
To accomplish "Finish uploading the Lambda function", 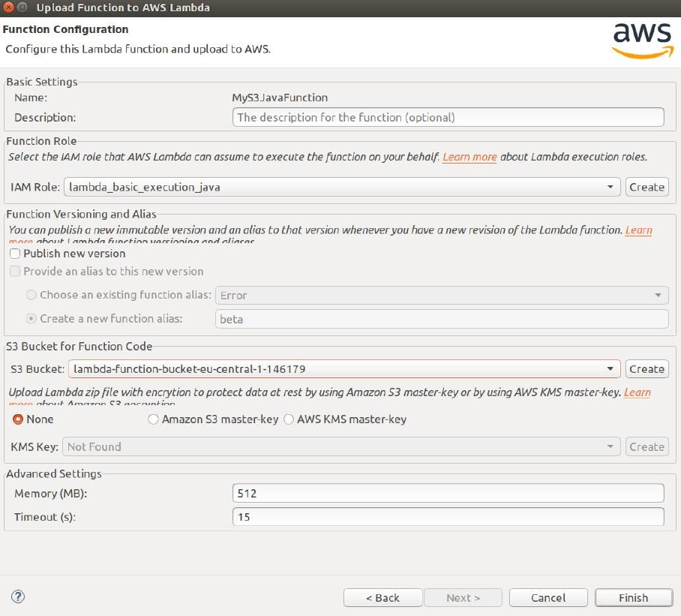I will pos(634,598).
